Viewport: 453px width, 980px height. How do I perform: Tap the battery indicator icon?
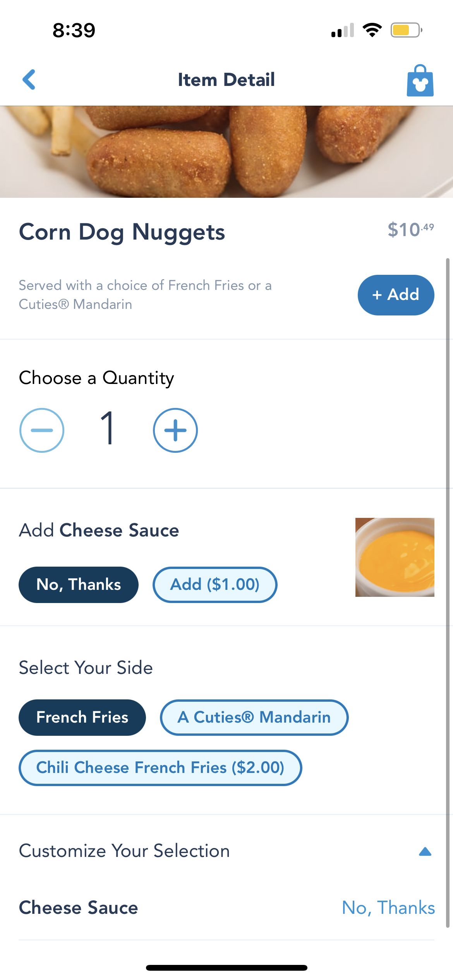pyautogui.click(x=406, y=30)
